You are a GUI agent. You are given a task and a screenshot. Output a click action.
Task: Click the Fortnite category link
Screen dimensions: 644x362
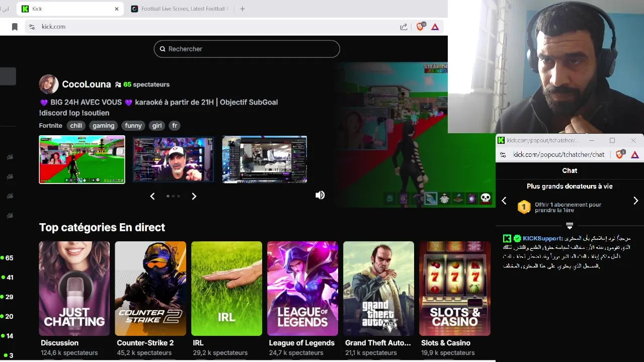click(x=50, y=126)
